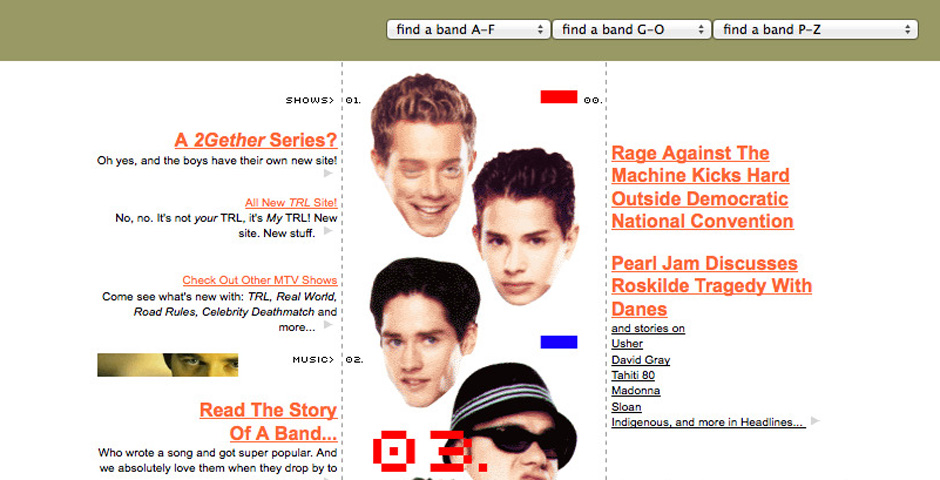Screen dimensions: 940x480
Task: Open the Madonna story link
Action: tap(636, 391)
